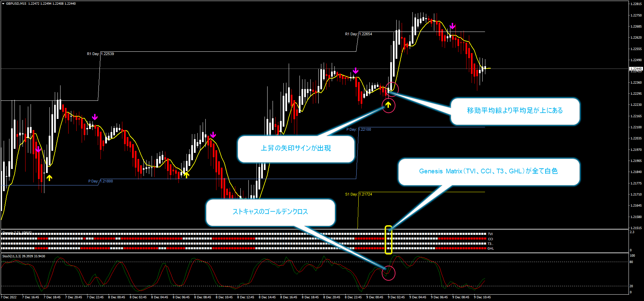Click the current price tag 1.22440 on price axis

(x=636, y=69)
